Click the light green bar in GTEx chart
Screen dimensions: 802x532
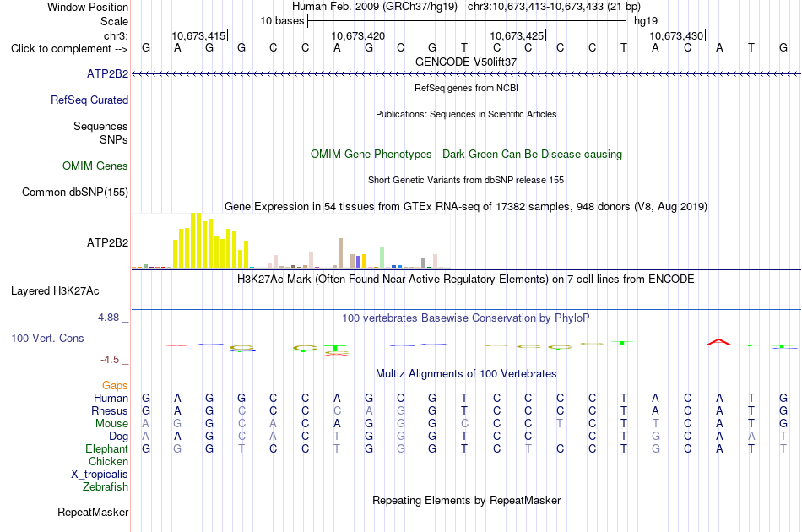(x=382, y=258)
